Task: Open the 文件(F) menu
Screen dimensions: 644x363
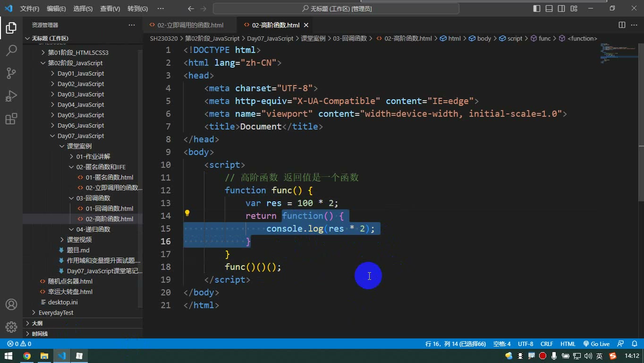Action: point(30,9)
